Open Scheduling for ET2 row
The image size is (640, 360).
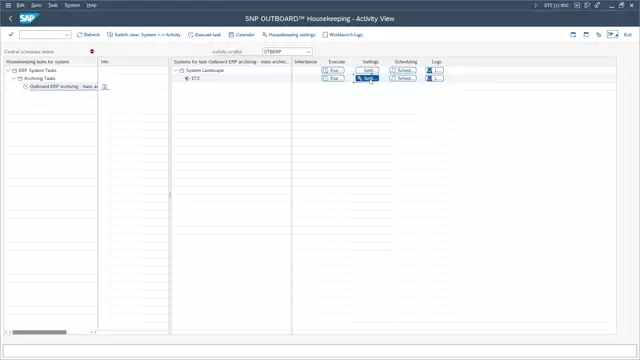[x=403, y=78]
